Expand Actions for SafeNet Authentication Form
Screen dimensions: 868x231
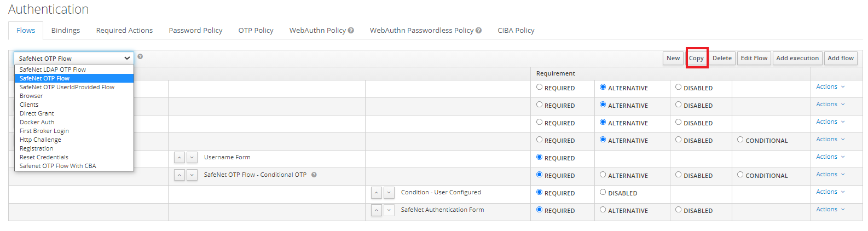click(x=830, y=210)
